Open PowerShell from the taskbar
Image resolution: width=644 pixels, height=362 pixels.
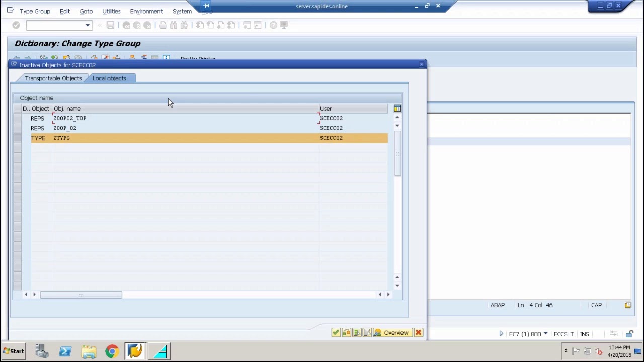pyautogui.click(x=65, y=351)
